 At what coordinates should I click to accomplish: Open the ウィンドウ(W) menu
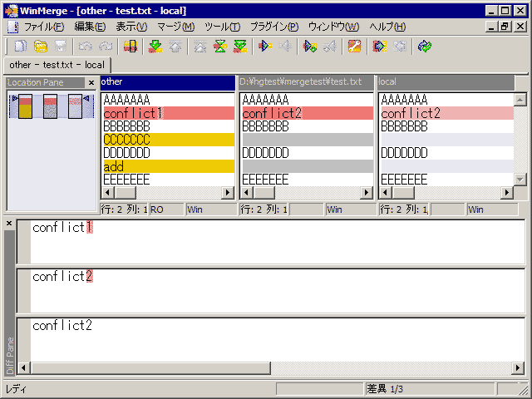click(x=333, y=27)
